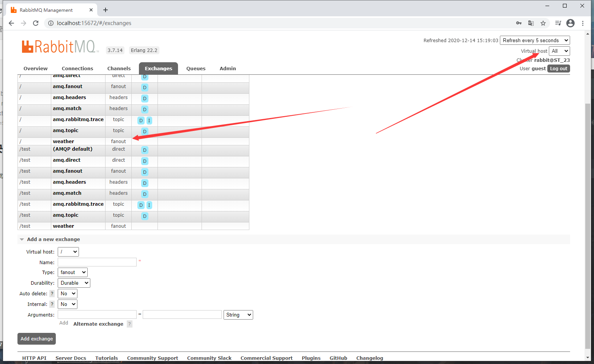
Task: Click the browser address bar URL
Action: 94,23
